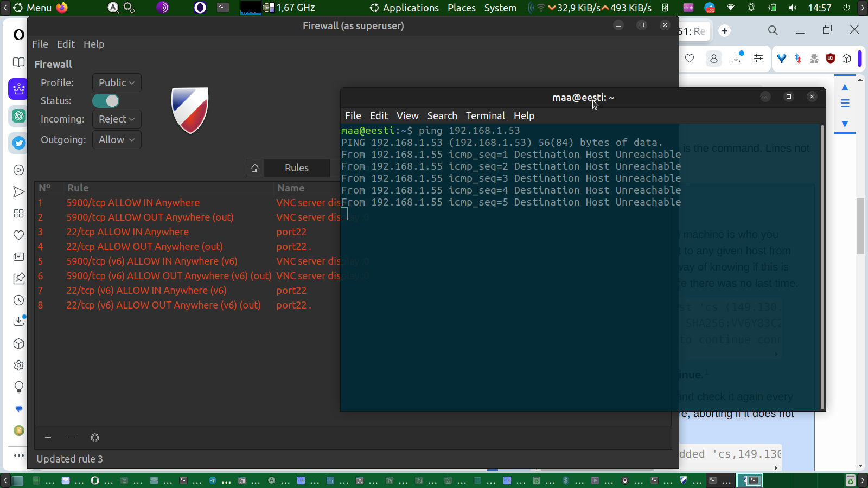Open the terminal's Search menu

pos(442,116)
